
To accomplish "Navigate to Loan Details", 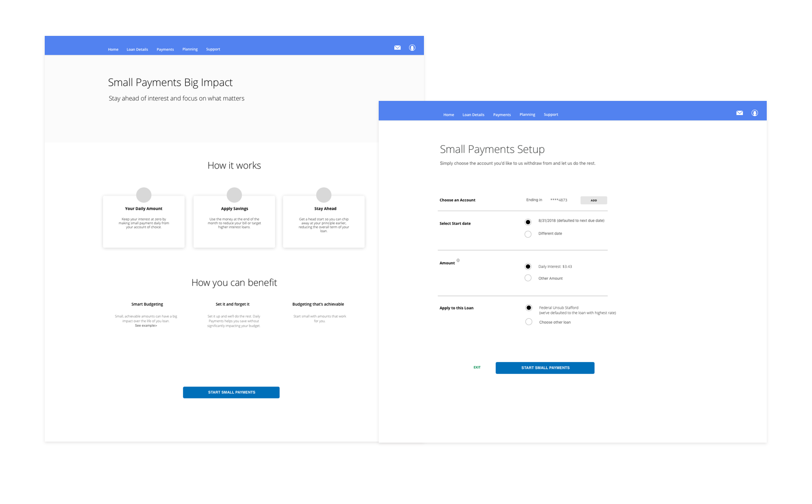I will [137, 49].
